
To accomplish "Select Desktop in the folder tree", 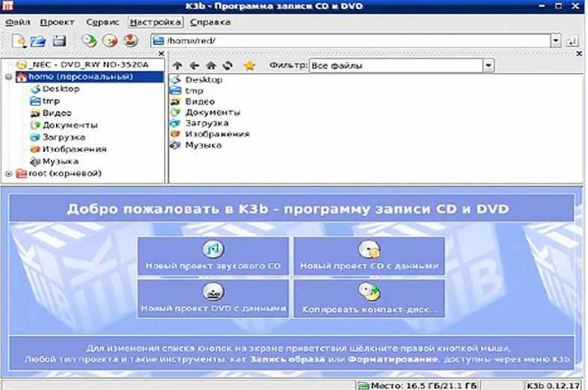I will click(x=60, y=89).
